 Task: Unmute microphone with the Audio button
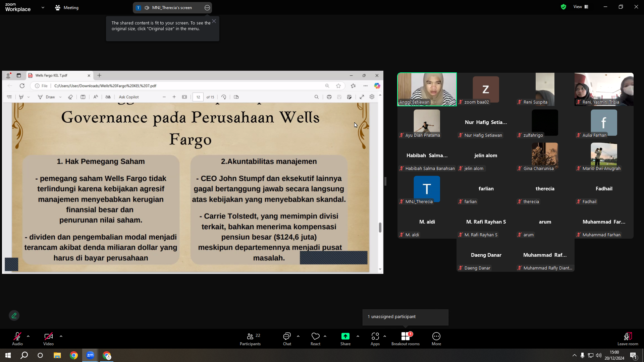[x=17, y=339]
